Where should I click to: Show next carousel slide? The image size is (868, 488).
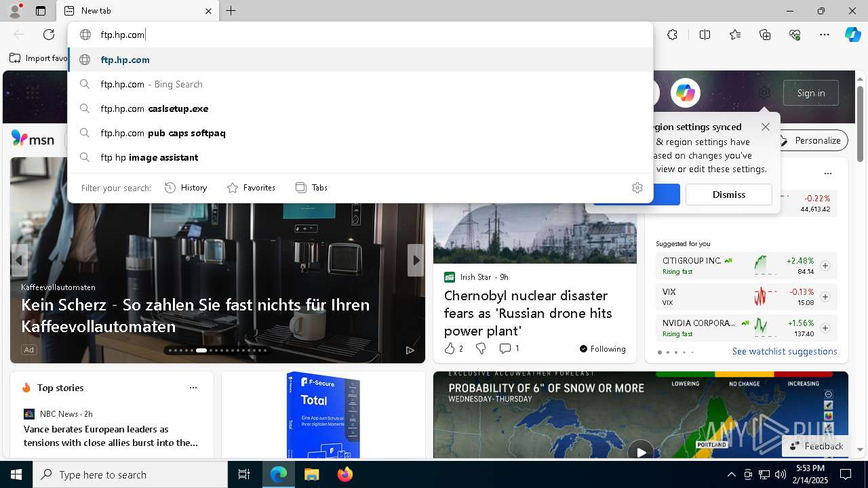pyautogui.click(x=416, y=260)
